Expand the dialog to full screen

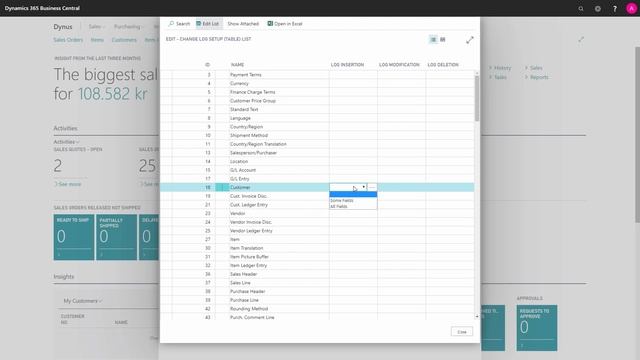(x=470, y=40)
